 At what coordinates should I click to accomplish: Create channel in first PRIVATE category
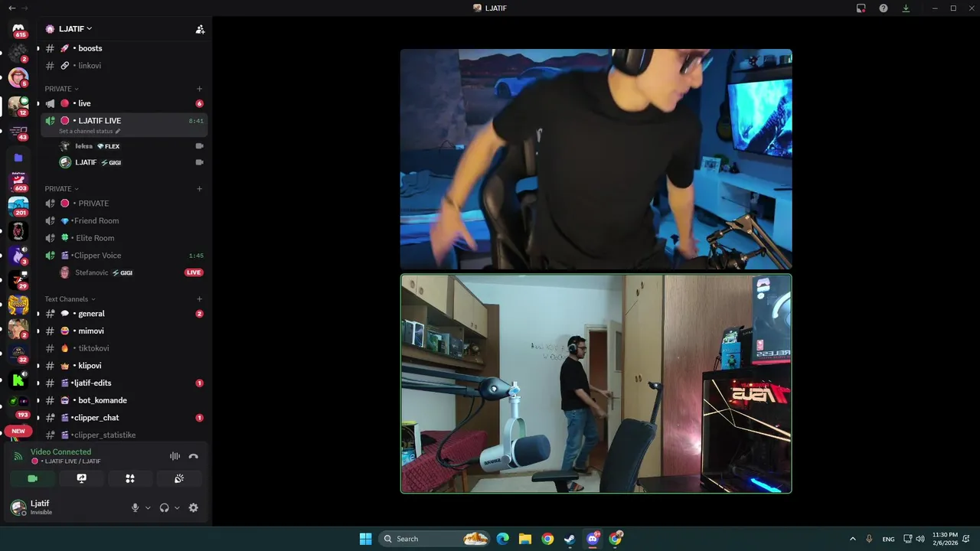[x=200, y=89]
